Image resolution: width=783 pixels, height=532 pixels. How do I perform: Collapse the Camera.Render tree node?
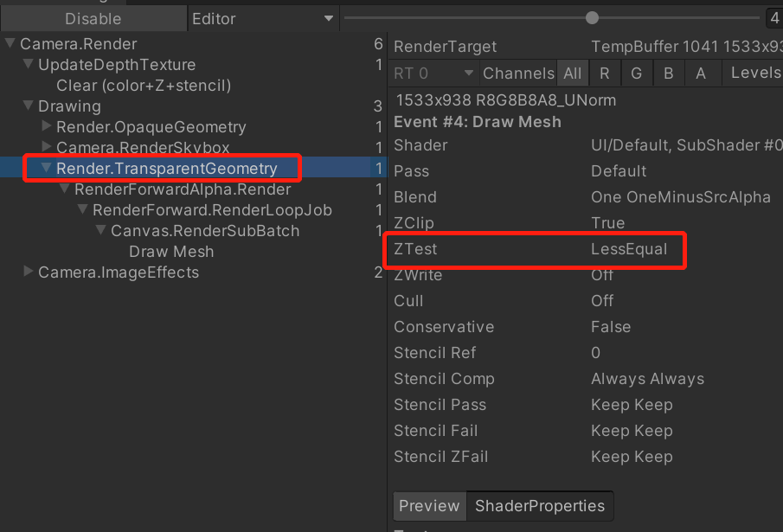[10, 43]
